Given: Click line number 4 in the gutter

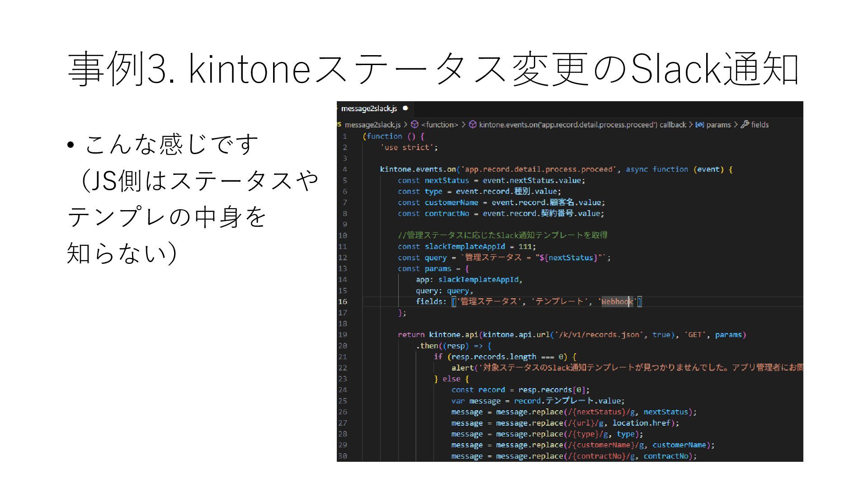Looking at the screenshot, I should (x=344, y=169).
